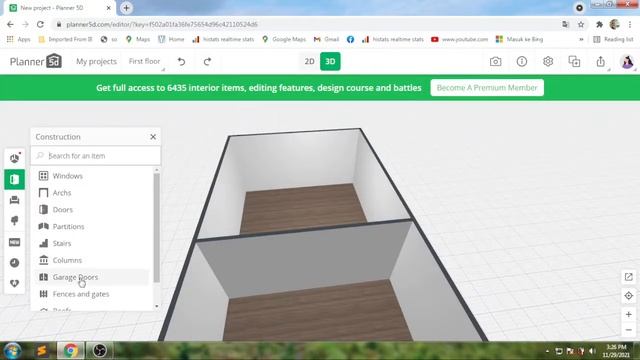The image size is (640, 360).
Task: Select the Construction sidebar icon
Action: point(15,179)
